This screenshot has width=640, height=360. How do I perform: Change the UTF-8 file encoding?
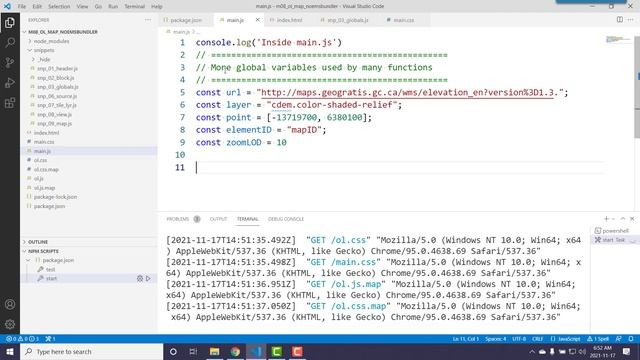(x=519, y=339)
